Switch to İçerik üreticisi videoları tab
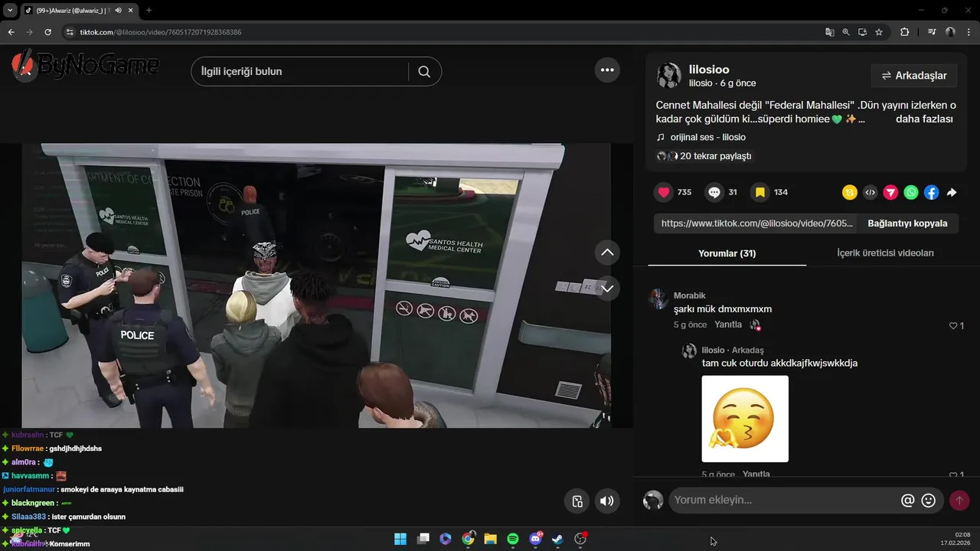Image resolution: width=980 pixels, height=551 pixels. click(x=885, y=253)
